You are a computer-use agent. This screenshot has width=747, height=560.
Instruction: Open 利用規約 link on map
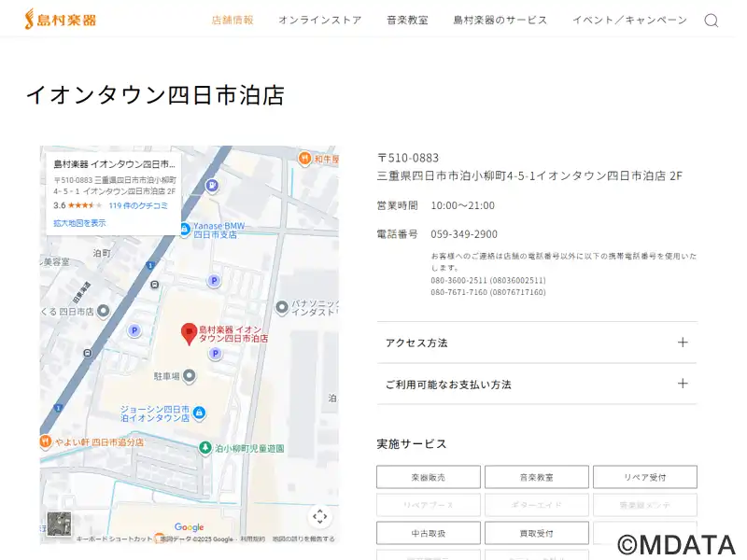pyautogui.click(x=252, y=539)
